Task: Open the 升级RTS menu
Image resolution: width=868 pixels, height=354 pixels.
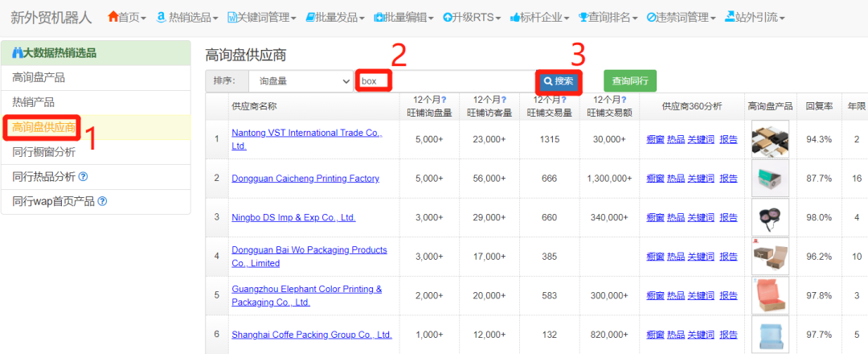Action: 473,18
